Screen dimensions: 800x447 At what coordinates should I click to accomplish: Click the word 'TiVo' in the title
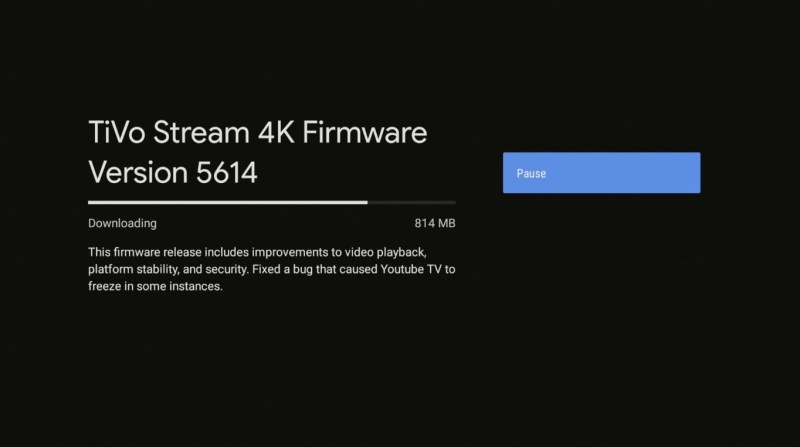(117, 133)
